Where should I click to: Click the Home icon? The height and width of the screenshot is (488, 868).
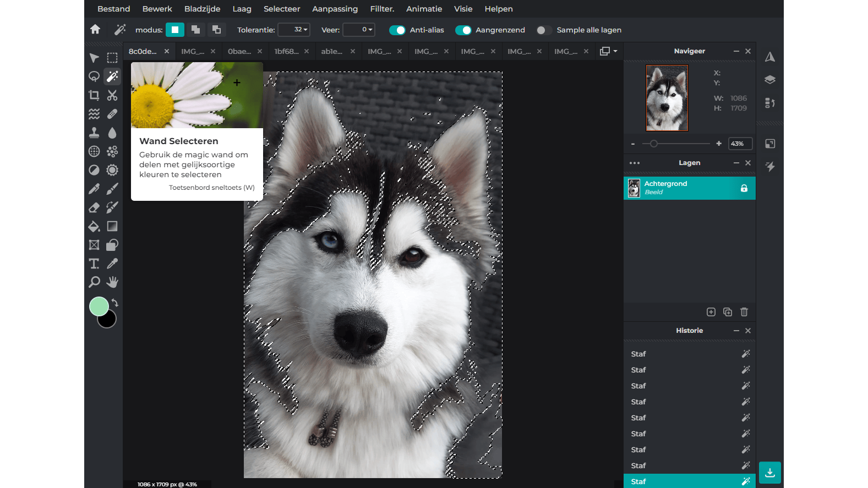95,30
